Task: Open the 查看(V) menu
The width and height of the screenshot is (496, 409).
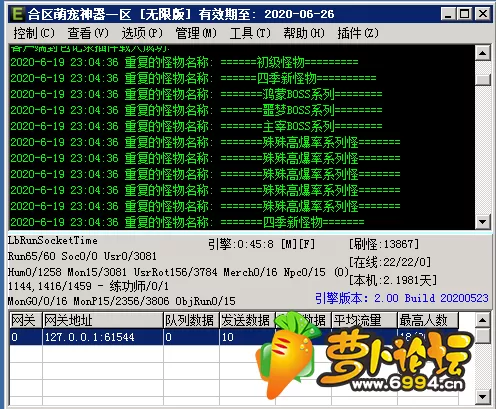Action: click(88, 33)
